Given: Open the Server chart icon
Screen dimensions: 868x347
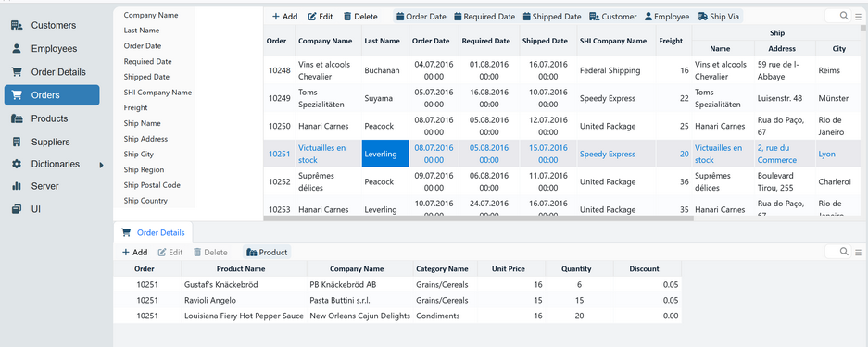Looking at the screenshot, I should [17, 186].
